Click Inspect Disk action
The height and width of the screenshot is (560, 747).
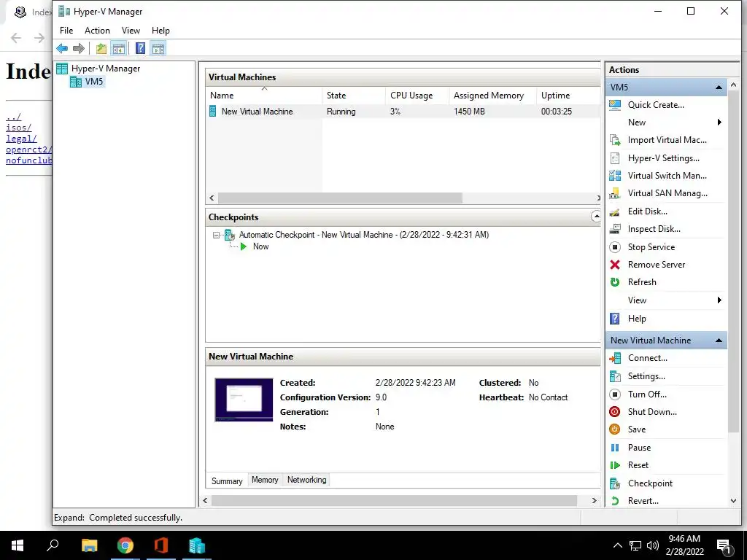click(654, 228)
